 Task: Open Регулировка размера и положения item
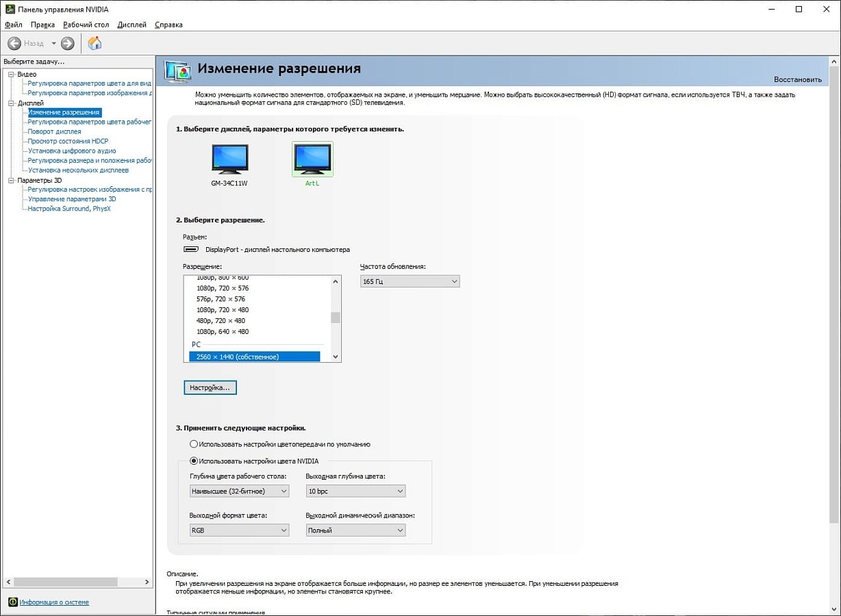[x=90, y=160]
